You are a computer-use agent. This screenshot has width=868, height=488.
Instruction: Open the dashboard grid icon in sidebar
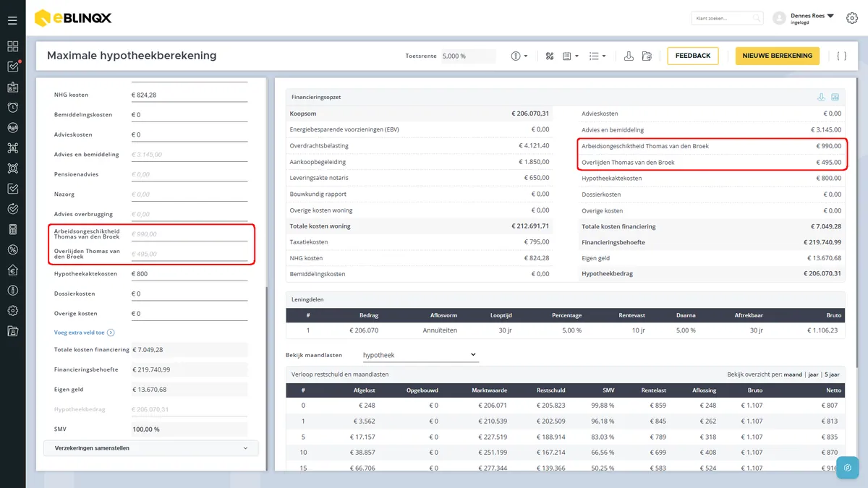tap(12, 46)
